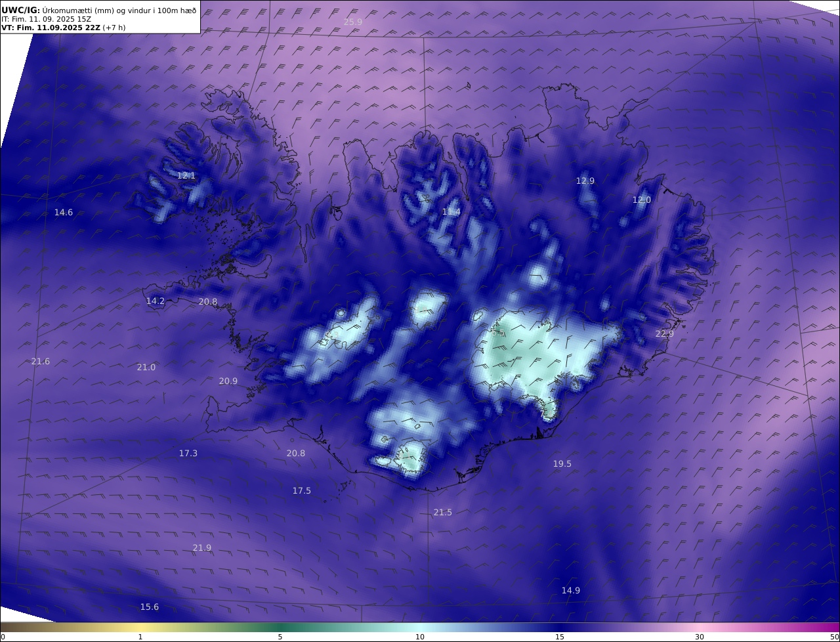Viewport: 840px width, 642px height.
Task: Click the color scale tick labeled 10
Action: coord(420,637)
